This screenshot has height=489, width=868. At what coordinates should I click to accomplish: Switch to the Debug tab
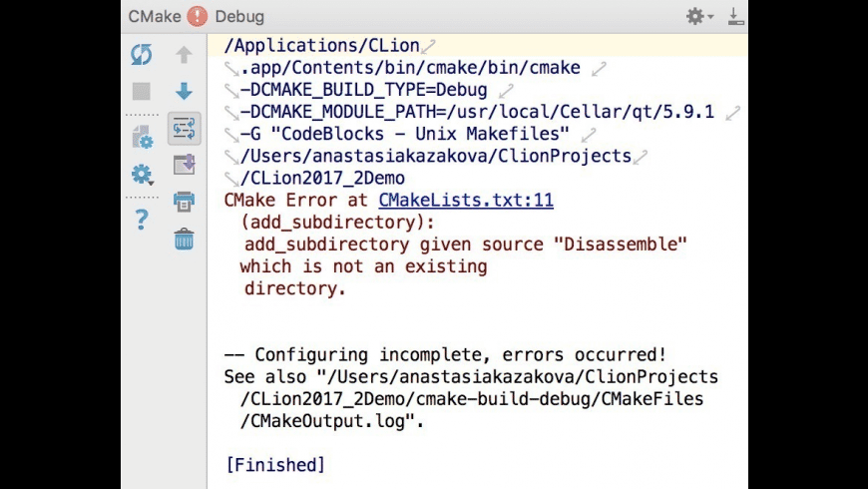tap(239, 16)
